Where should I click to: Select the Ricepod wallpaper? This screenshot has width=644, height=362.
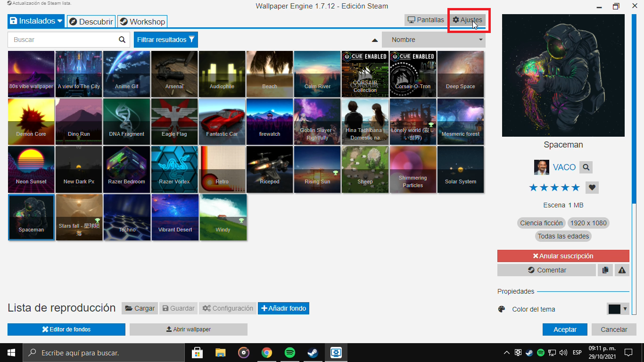[270, 169]
